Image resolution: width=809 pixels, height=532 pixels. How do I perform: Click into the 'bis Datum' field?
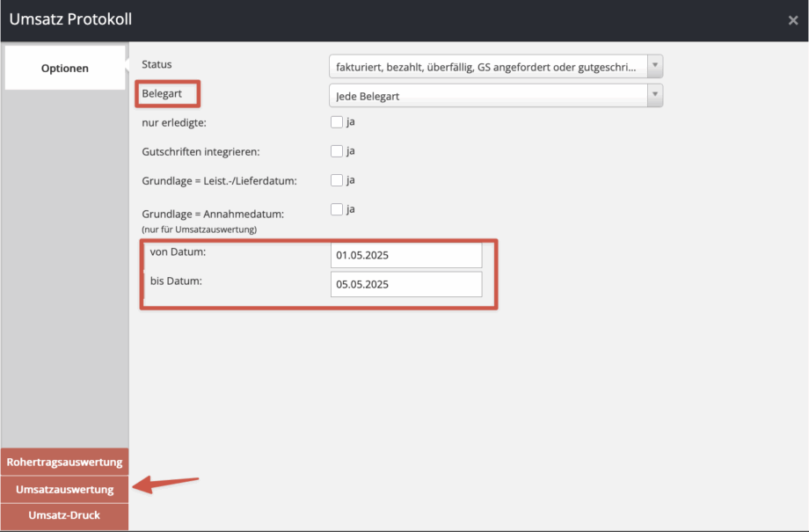(x=406, y=285)
